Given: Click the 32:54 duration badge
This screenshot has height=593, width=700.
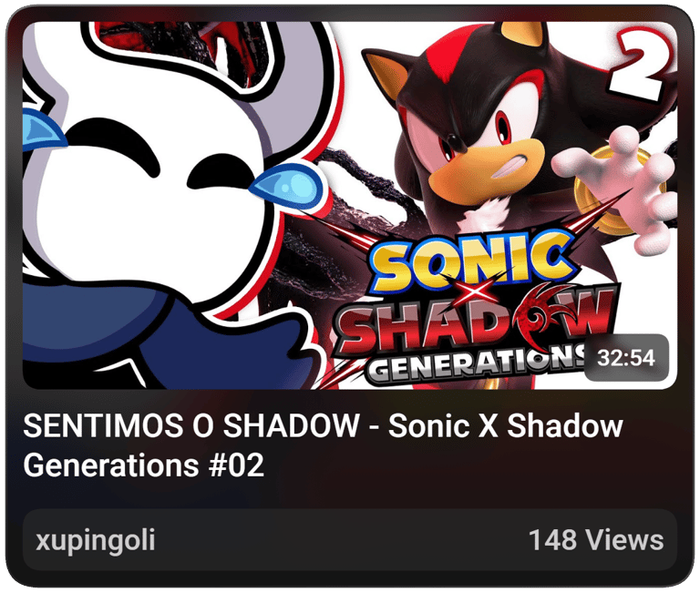Looking at the screenshot, I should 626,357.
